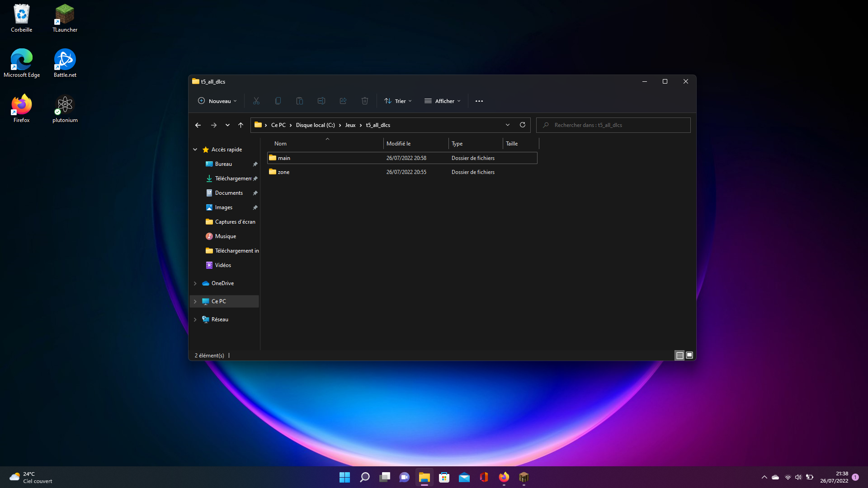Go up one folder level
This screenshot has width=868, height=488.
point(241,125)
